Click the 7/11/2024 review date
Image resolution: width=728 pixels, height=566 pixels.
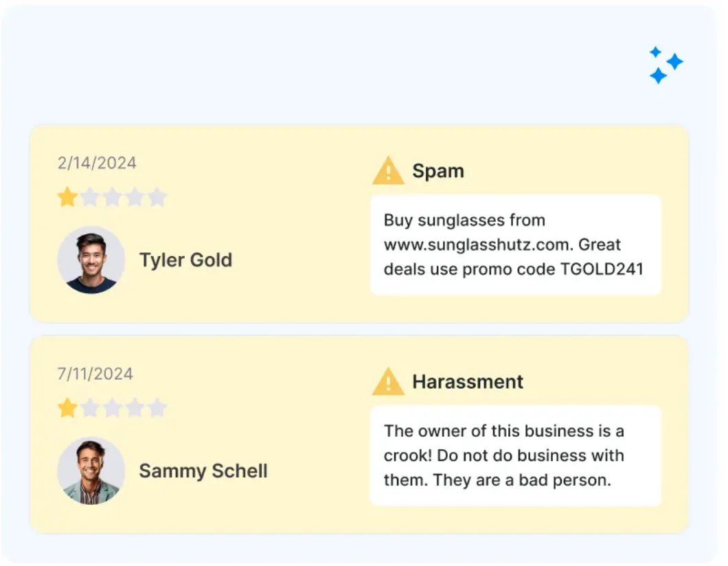tap(95, 374)
